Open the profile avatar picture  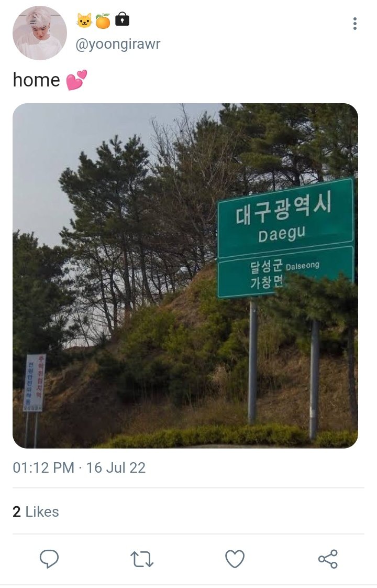[40, 33]
